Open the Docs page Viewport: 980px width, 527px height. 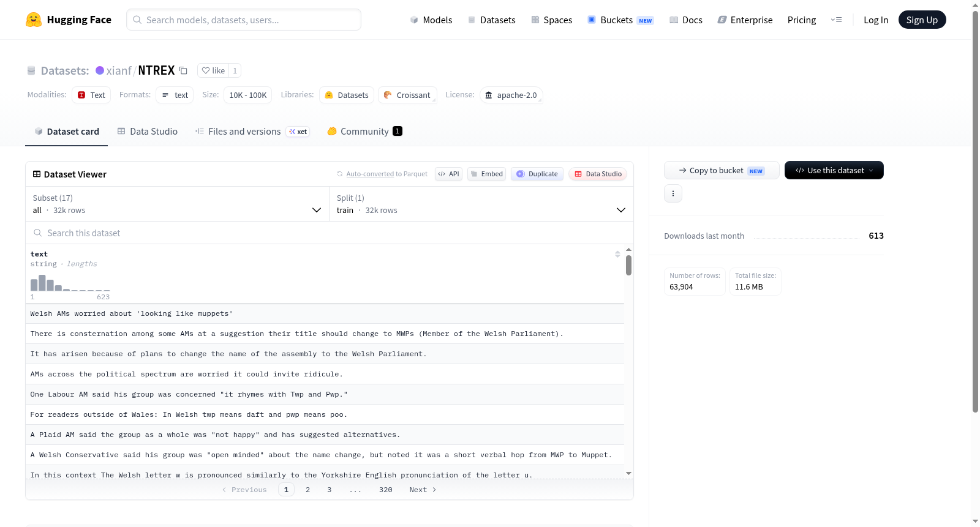[x=685, y=20]
